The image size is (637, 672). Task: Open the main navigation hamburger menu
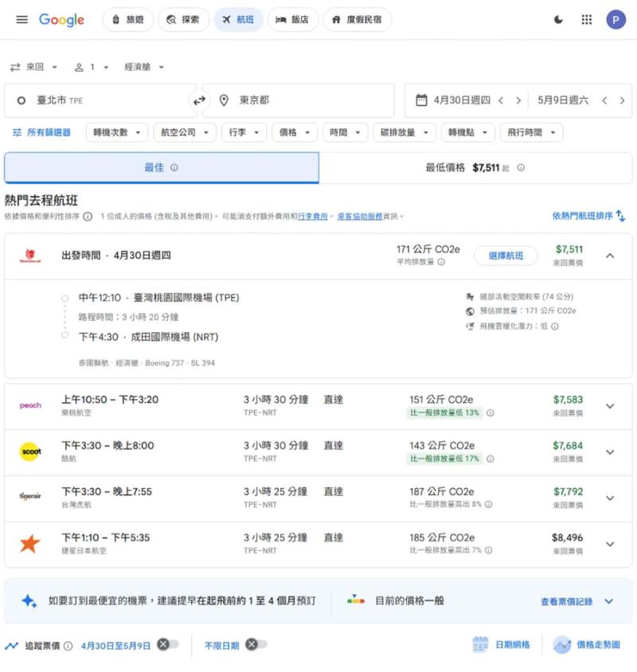[21, 20]
